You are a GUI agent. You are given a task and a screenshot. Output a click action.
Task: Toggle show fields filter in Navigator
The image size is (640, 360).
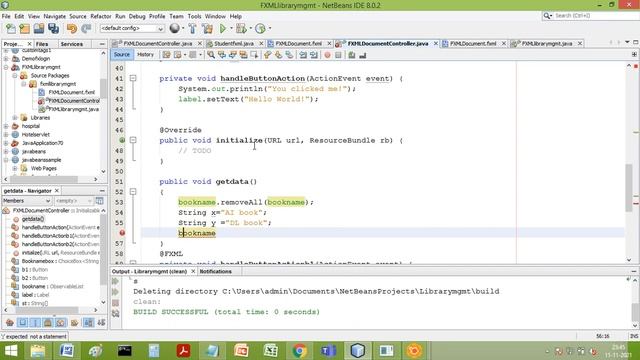coord(22,323)
